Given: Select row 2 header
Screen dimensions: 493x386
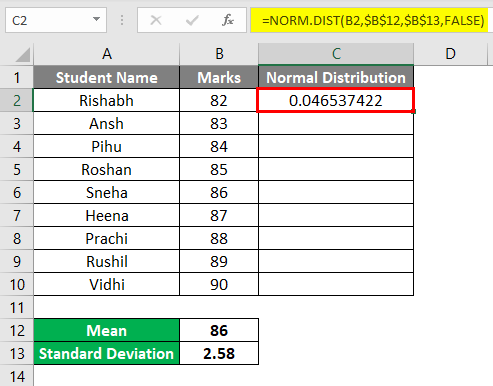Looking at the screenshot, I should coord(17,100).
